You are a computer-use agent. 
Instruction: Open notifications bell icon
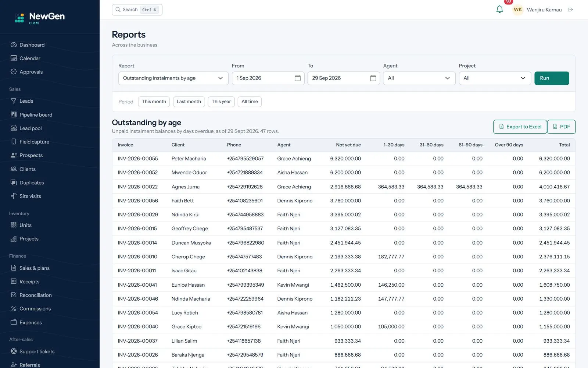[499, 10]
